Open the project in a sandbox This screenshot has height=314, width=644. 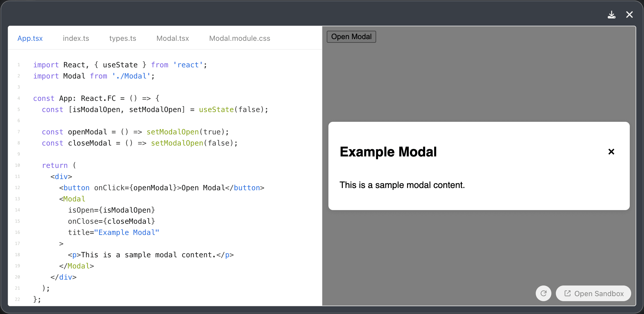point(593,293)
